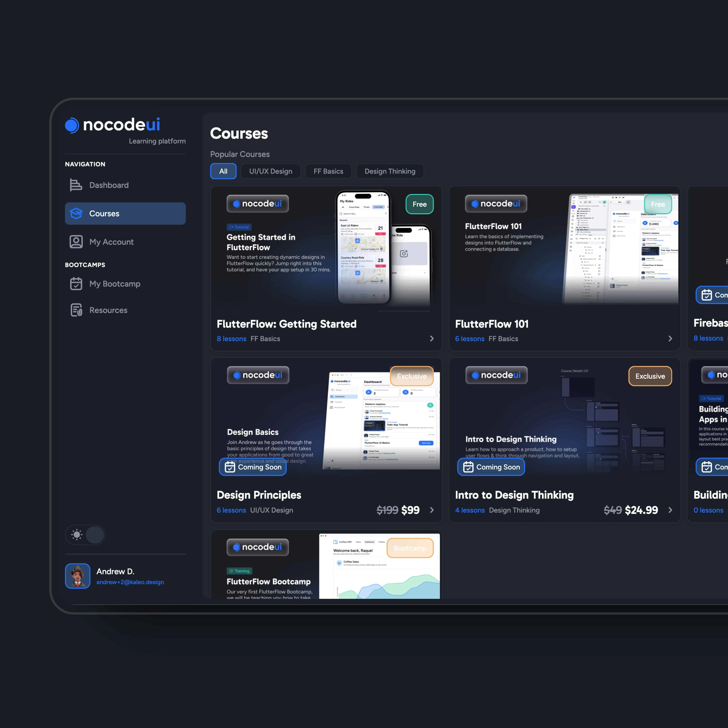728x728 pixels.
Task: Click Exclusive badge on Design Principles card
Action: click(x=412, y=376)
